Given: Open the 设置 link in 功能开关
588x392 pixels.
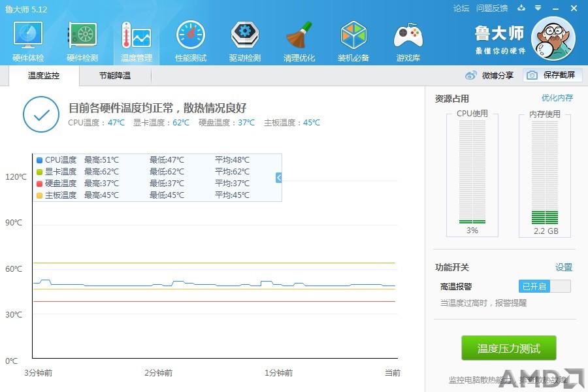Looking at the screenshot, I should click(564, 267).
